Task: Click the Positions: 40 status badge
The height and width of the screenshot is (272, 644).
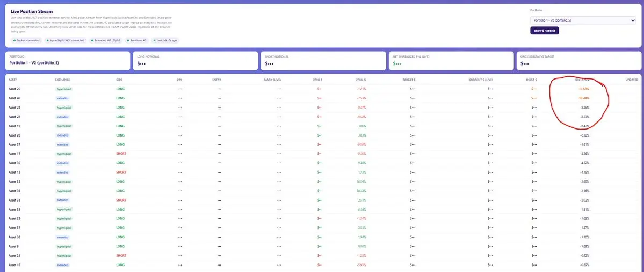Action: (x=137, y=40)
